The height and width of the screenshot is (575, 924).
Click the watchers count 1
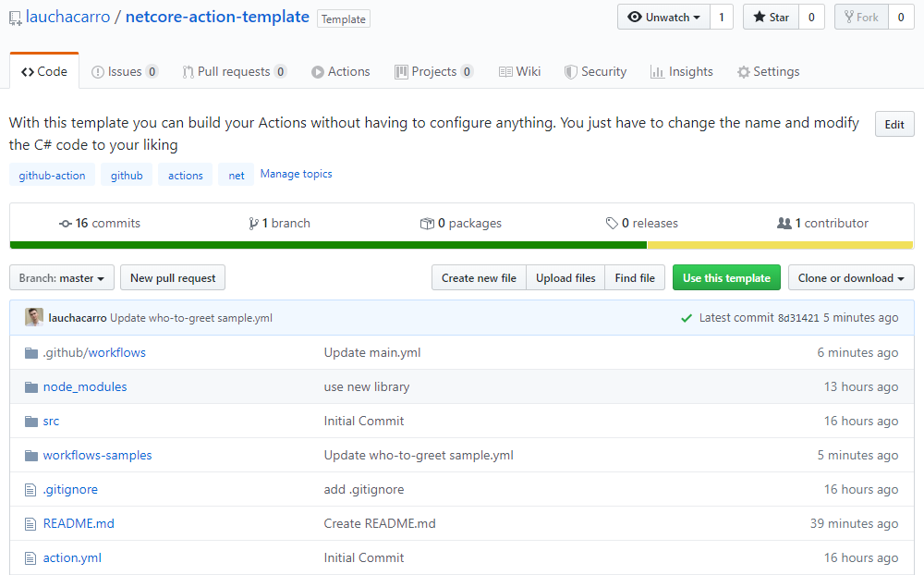722,18
